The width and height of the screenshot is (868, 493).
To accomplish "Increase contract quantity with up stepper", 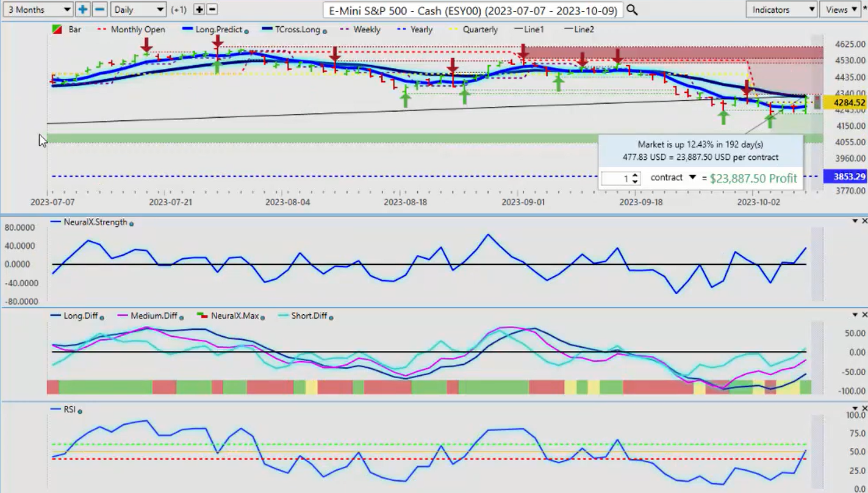I will tap(635, 175).
